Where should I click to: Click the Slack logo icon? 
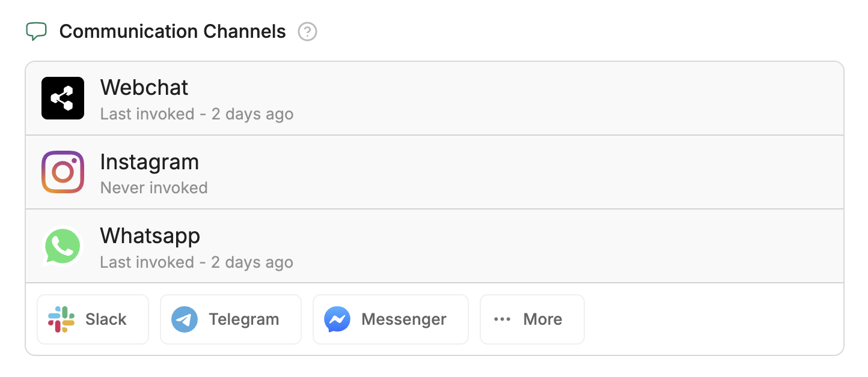(60, 319)
